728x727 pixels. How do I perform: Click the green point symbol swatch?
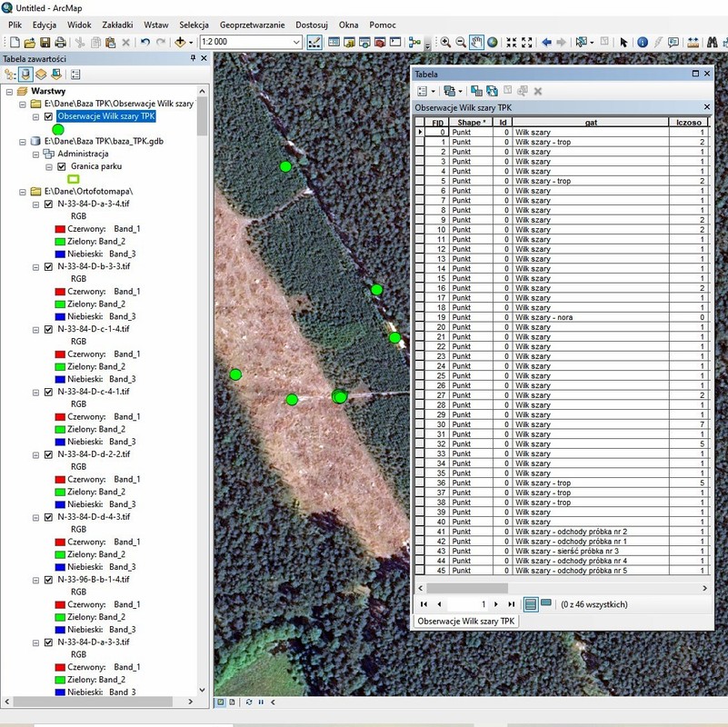[59, 130]
